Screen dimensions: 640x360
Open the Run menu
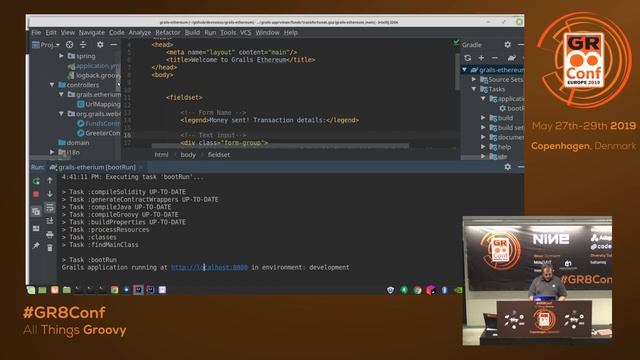pyautogui.click(x=210, y=32)
